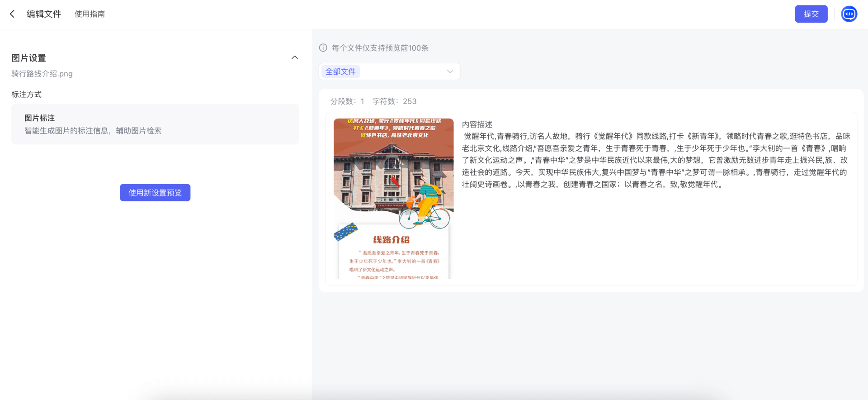The width and height of the screenshot is (868, 400).
Task: Click the 图片设置 section header
Action: coord(29,58)
